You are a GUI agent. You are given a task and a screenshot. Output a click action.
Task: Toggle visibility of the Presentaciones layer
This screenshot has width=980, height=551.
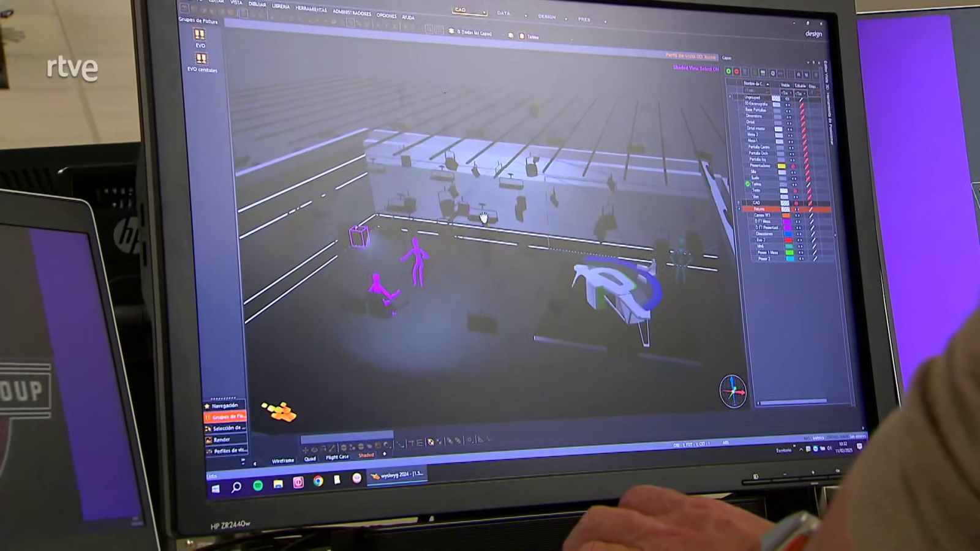(x=794, y=165)
